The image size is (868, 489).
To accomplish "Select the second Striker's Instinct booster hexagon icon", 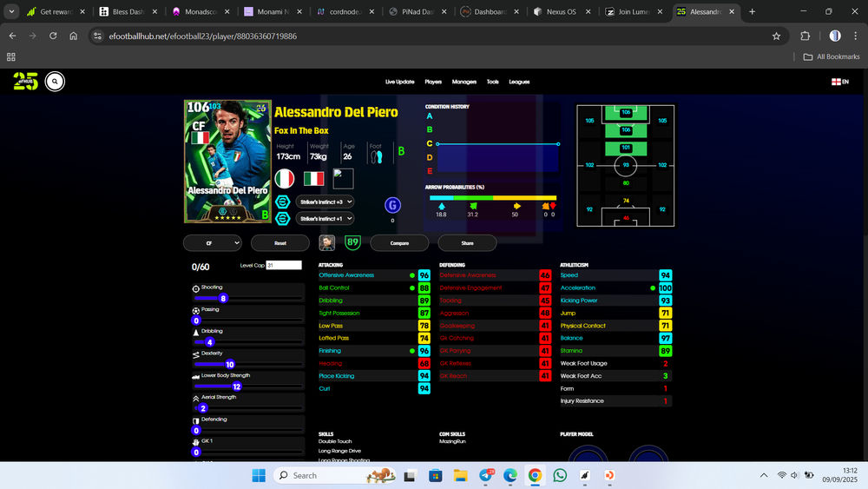I will point(282,219).
